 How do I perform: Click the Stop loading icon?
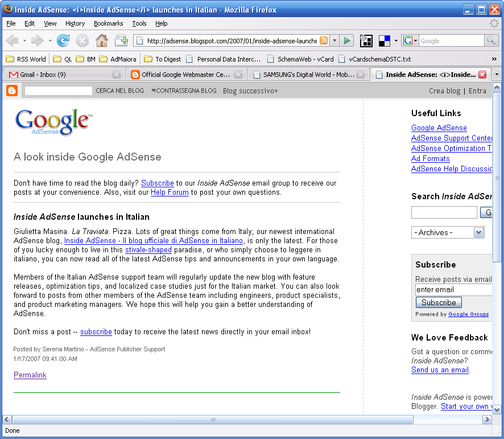click(x=82, y=41)
